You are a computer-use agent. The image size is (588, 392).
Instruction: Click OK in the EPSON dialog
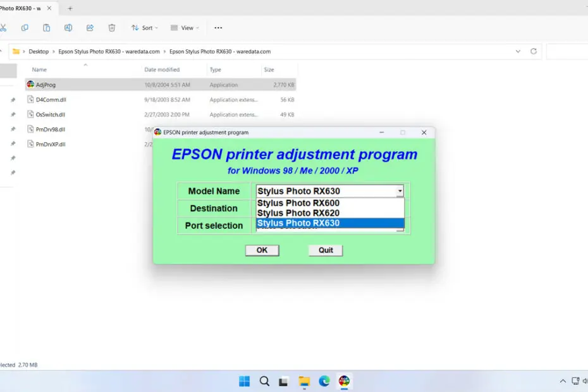click(x=262, y=250)
